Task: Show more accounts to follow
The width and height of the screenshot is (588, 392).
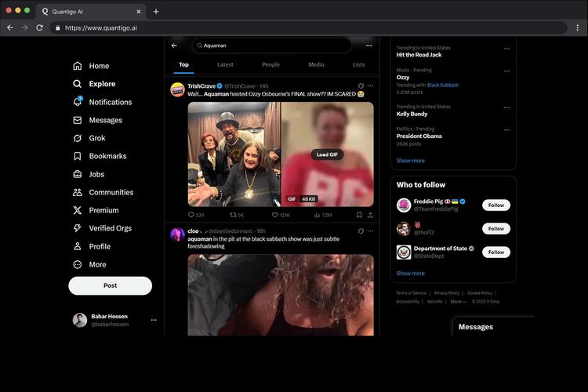Action: click(411, 274)
